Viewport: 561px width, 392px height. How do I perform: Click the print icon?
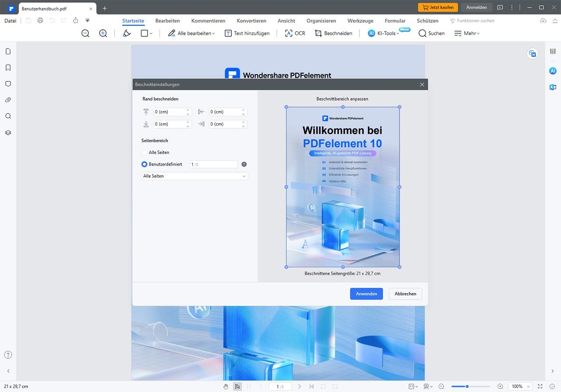tap(40, 21)
